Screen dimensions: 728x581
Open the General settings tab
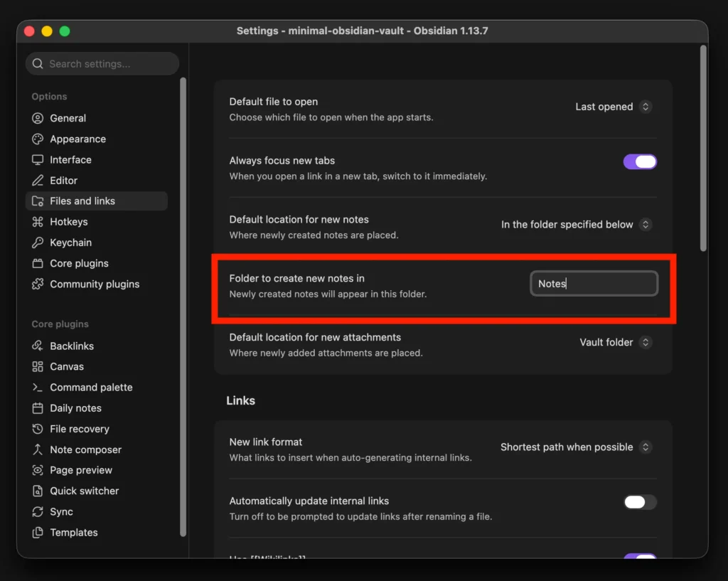point(97,118)
